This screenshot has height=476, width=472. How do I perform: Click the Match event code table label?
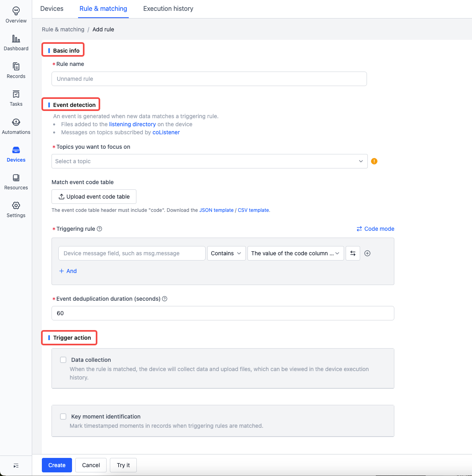point(82,182)
